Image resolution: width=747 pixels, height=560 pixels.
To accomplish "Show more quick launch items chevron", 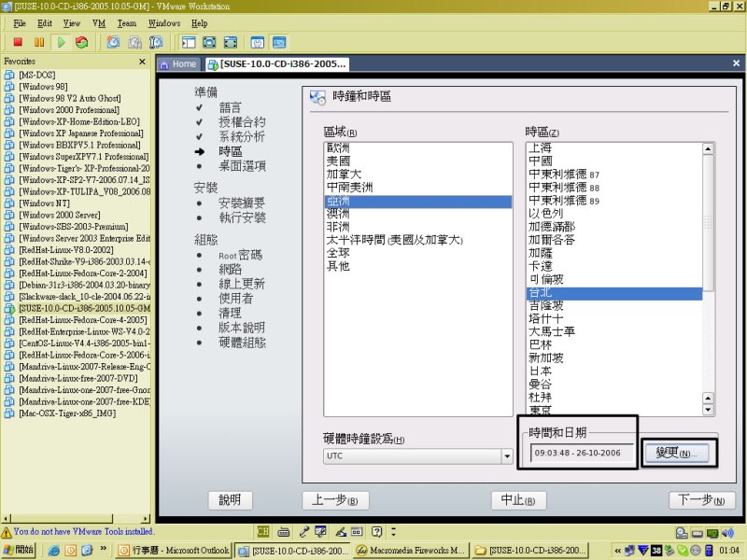I will (x=104, y=549).
